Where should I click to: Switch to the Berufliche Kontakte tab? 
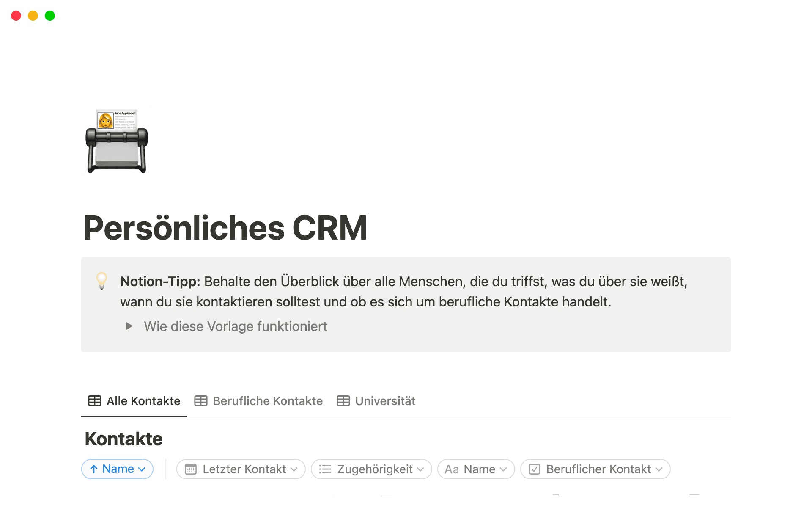[x=268, y=400]
